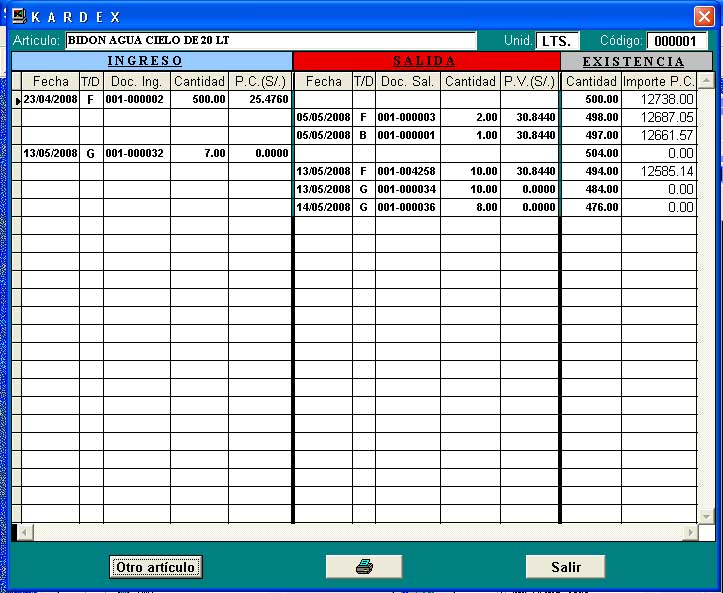Click the printer icon button

364,567
